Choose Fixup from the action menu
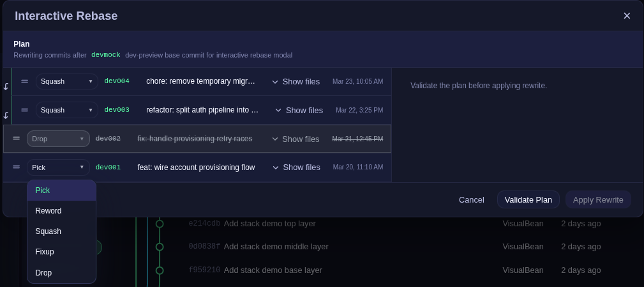 point(62,252)
